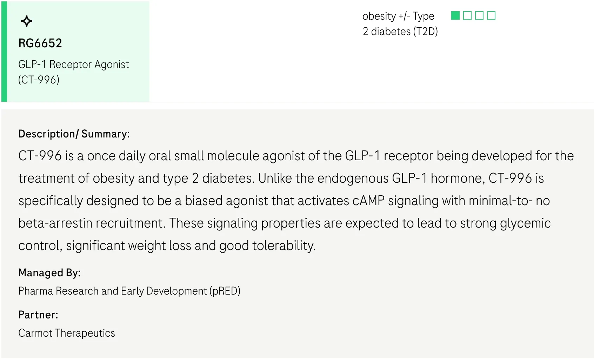The height and width of the screenshot is (364, 600).
Task: Click the RG6652 compound title
Action: [x=40, y=43]
